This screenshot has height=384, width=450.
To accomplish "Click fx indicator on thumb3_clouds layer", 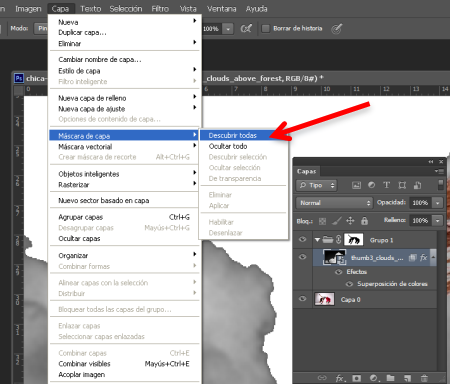I will point(423,257).
